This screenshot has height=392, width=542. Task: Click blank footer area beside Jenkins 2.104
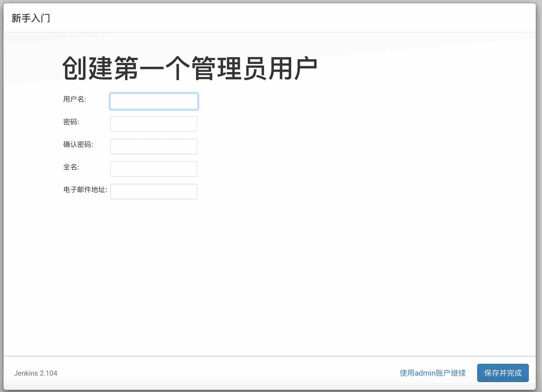coord(215,373)
